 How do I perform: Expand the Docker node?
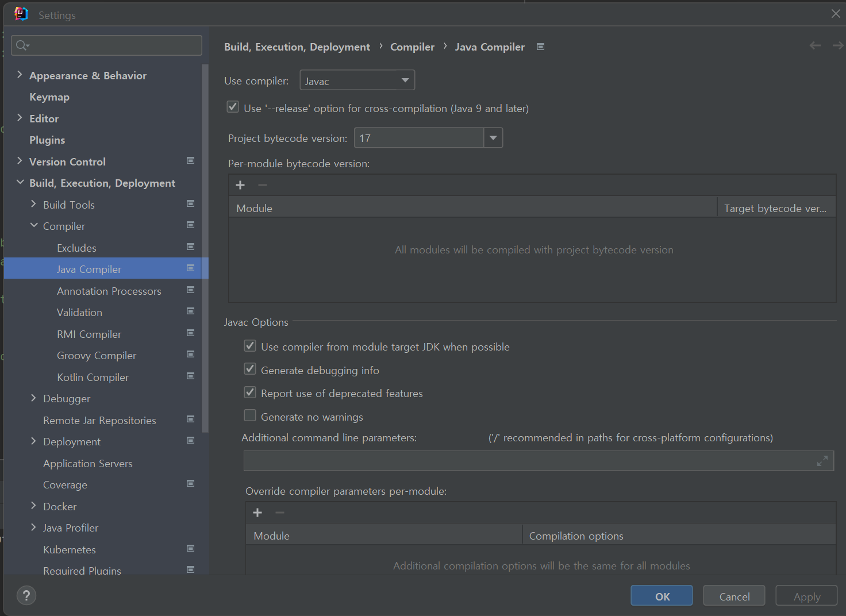(x=33, y=506)
